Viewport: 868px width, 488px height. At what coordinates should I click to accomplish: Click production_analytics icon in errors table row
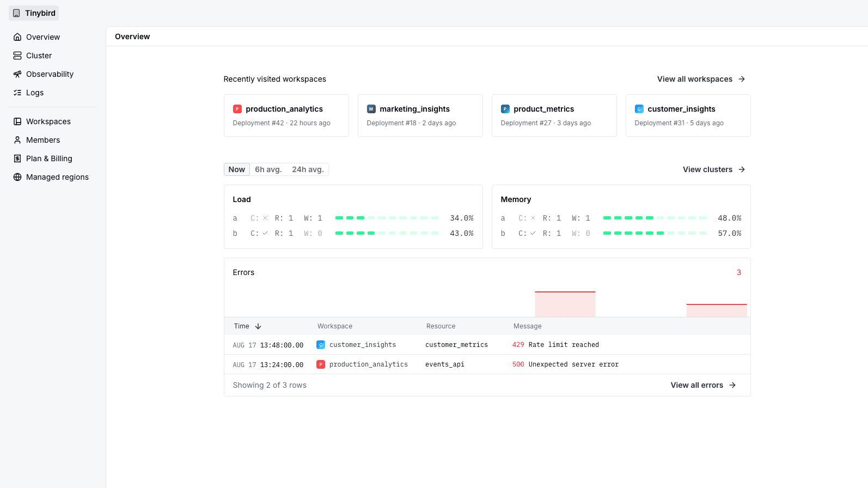321,364
